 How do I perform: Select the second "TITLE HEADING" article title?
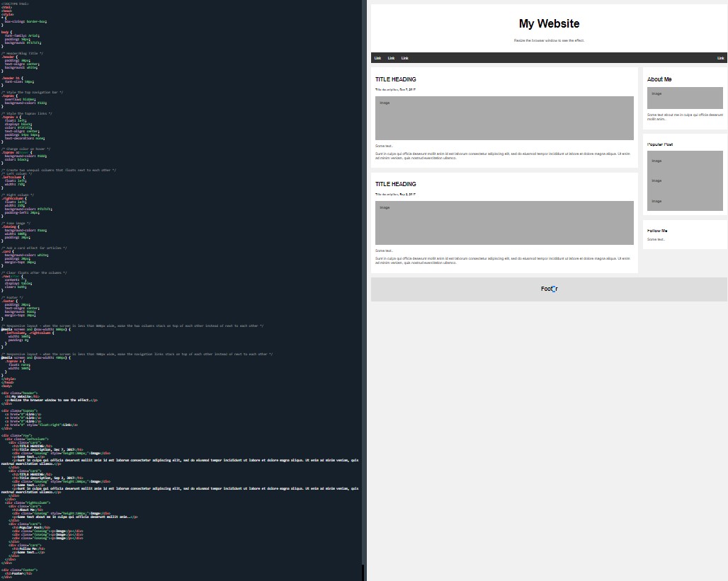click(x=396, y=184)
